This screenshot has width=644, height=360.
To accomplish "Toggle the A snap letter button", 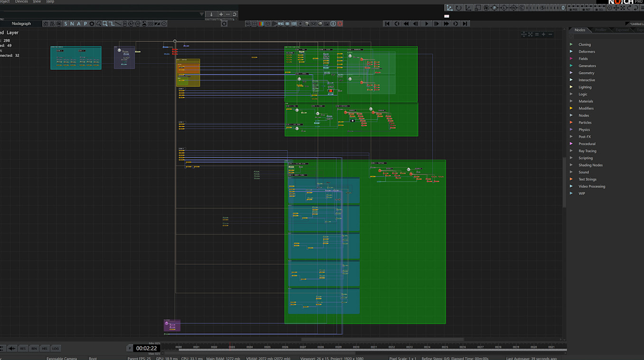I will 79,24.
